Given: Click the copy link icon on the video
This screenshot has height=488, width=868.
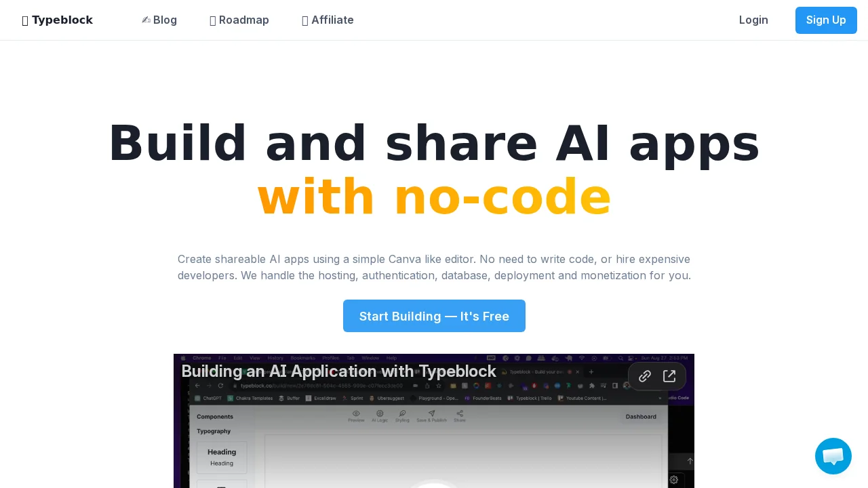Looking at the screenshot, I should (645, 376).
